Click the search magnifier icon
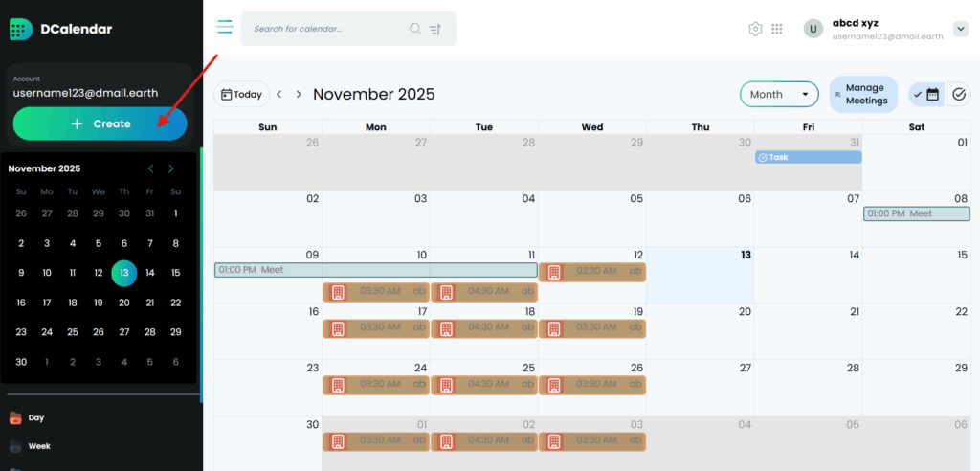 coord(415,29)
